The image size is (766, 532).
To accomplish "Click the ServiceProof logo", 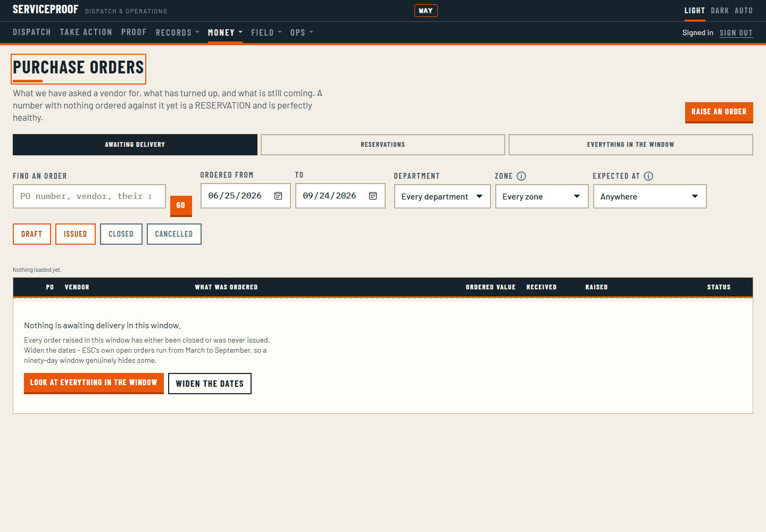I will (45, 10).
